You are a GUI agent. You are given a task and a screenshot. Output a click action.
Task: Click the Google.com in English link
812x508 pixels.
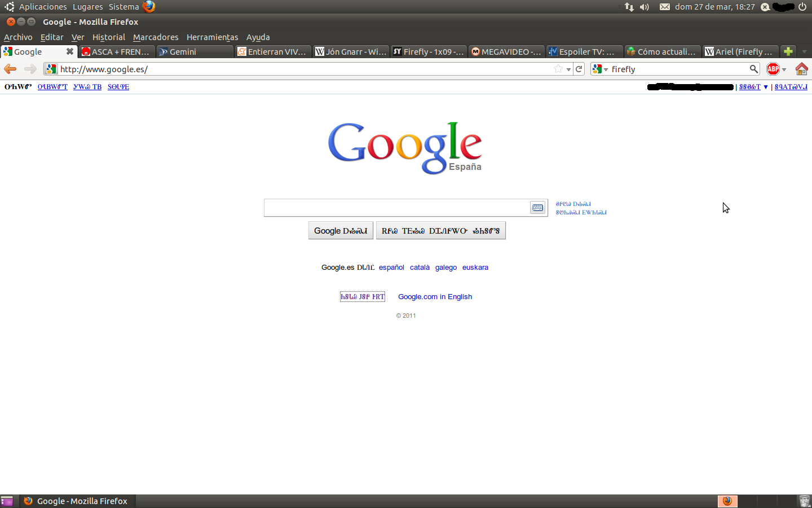click(435, 296)
